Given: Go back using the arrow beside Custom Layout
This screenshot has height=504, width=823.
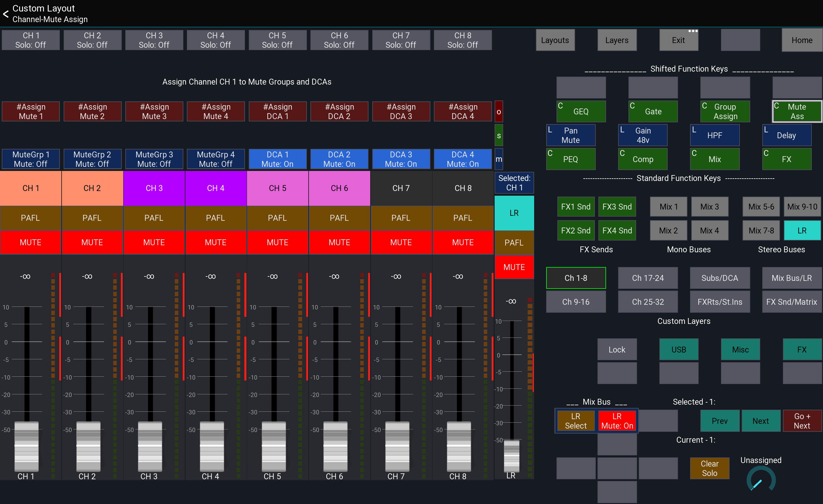Looking at the screenshot, I should coord(6,14).
